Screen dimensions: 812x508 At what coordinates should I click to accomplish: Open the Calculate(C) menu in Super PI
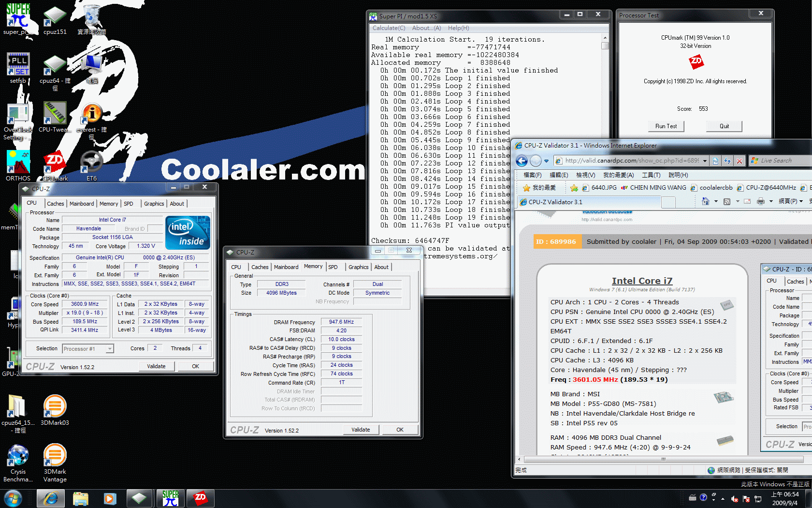click(x=389, y=28)
